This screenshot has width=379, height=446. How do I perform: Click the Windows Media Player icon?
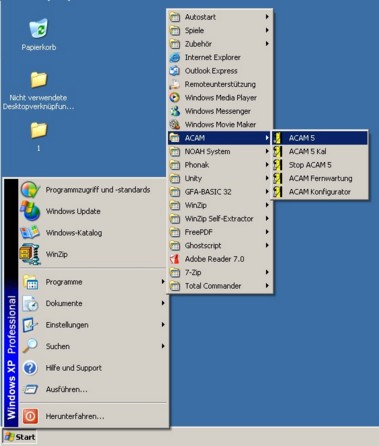click(175, 98)
